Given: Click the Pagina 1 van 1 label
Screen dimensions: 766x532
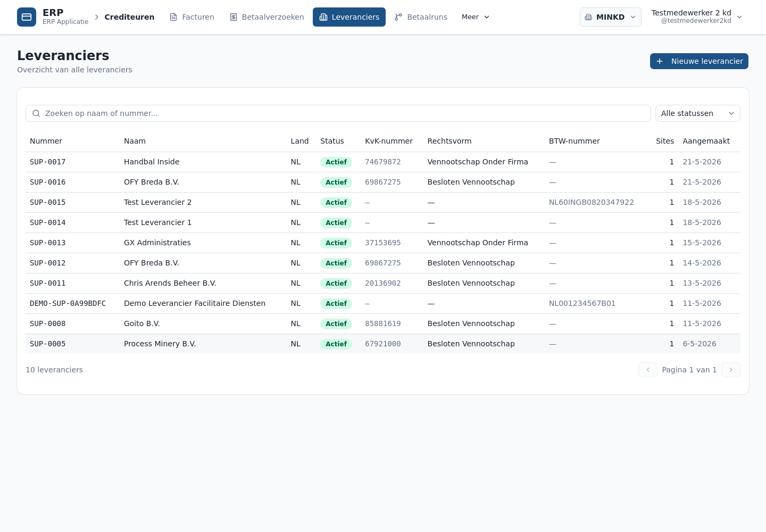Looking at the screenshot, I should tap(689, 370).
